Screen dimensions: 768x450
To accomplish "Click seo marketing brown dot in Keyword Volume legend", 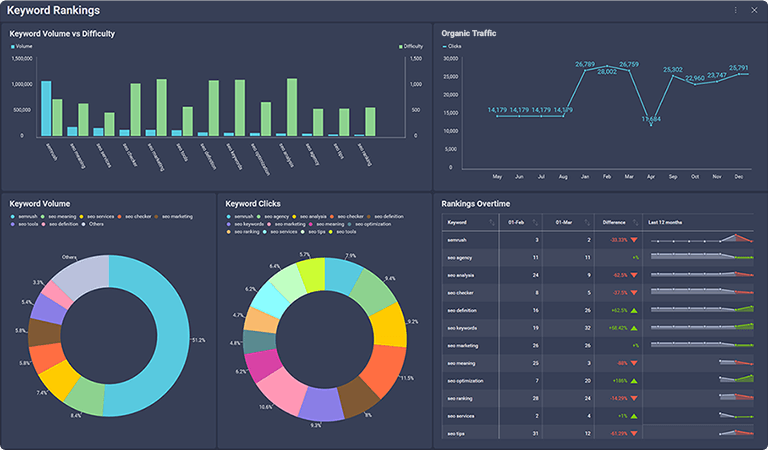I will click(x=156, y=216).
